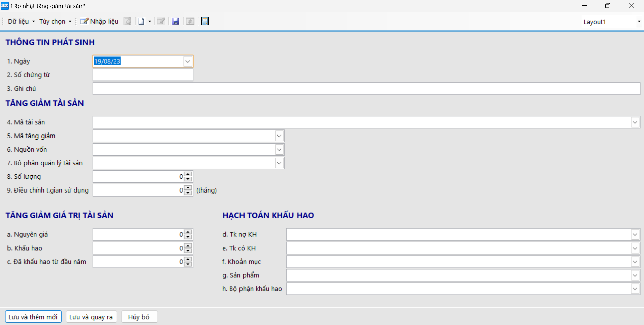Click the Lưu và thêm mới button

(33, 317)
